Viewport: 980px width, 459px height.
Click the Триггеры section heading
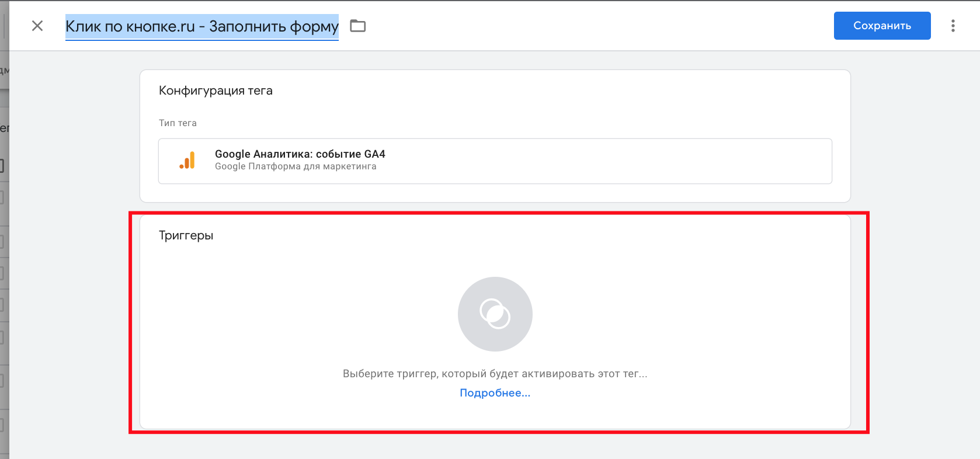click(186, 235)
